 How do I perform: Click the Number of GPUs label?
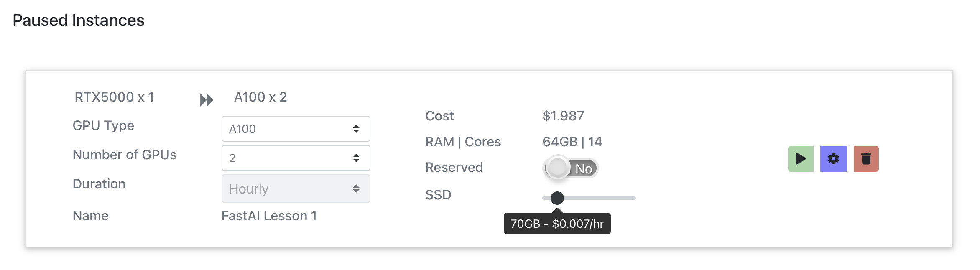(125, 155)
